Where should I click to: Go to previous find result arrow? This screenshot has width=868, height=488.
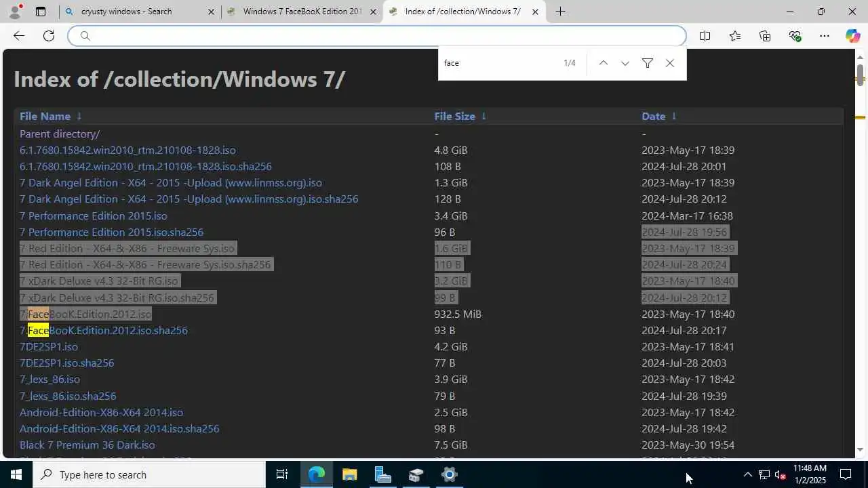coord(603,63)
